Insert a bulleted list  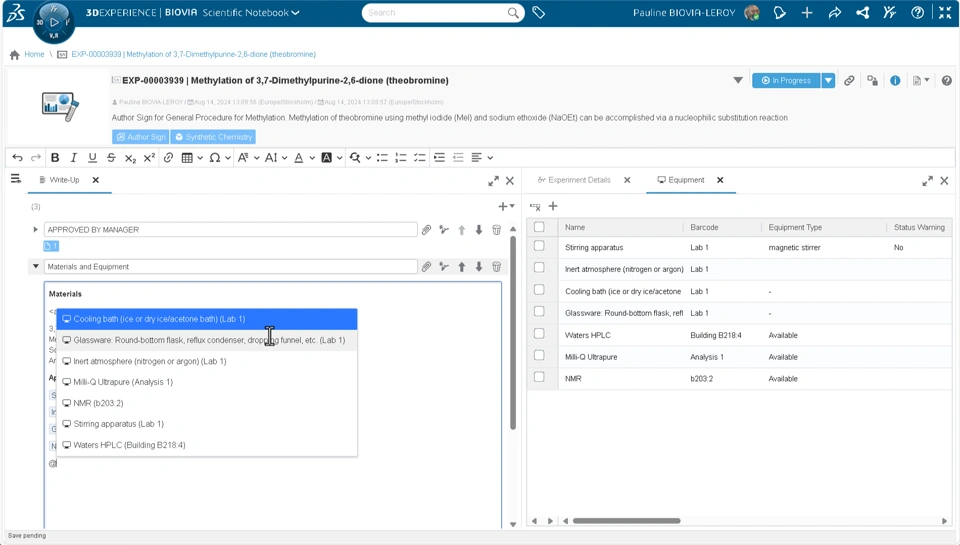382,158
